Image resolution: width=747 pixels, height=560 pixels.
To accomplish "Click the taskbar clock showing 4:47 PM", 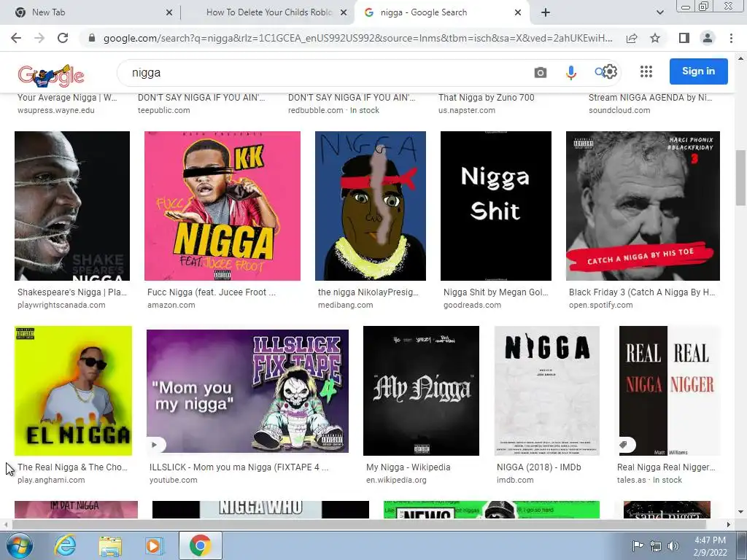I will click(x=710, y=546).
